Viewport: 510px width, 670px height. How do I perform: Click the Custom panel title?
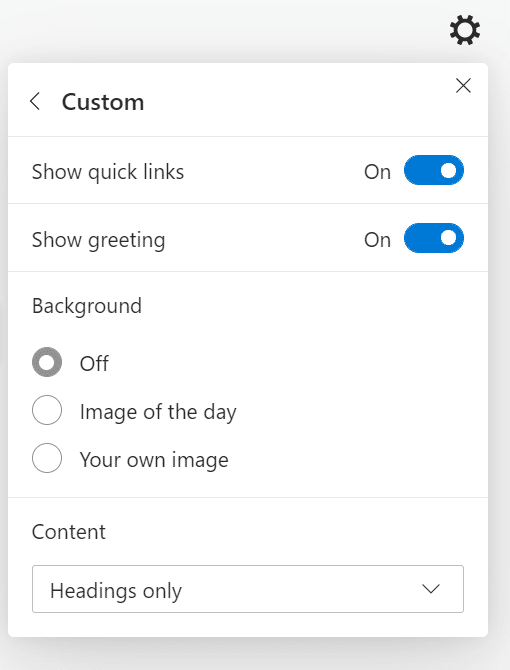pyautogui.click(x=103, y=102)
